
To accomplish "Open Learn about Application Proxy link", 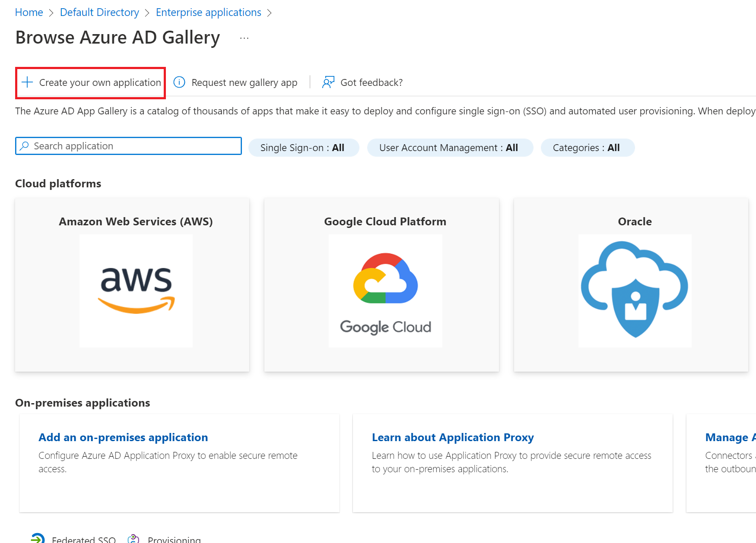I will pos(453,437).
